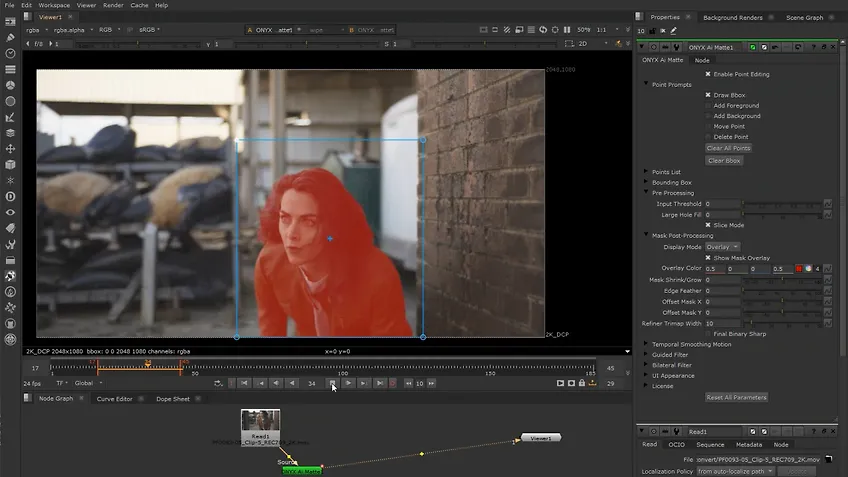Collapse the Pre Processing section
Image resolution: width=848 pixels, height=477 pixels.
click(x=646, y=192)
